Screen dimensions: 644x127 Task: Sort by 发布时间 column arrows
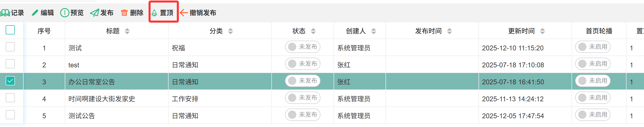(x=449, y=31)
